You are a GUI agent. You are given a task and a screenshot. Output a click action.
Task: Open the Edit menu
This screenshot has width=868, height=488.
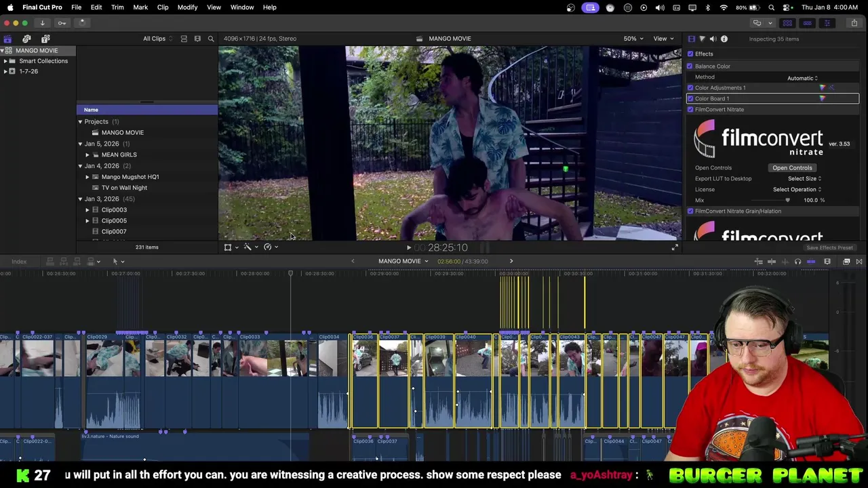pyautogui.click(x=96, y=7)
